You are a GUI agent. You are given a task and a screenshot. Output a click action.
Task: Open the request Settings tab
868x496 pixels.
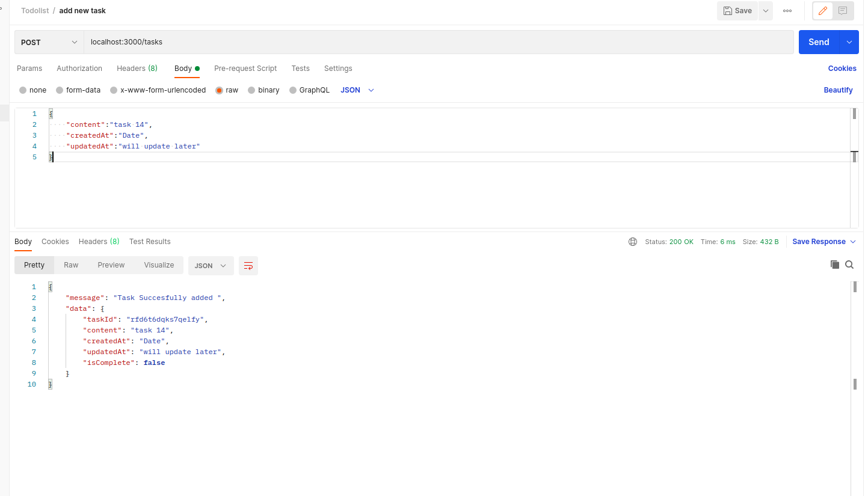point(338,69)
